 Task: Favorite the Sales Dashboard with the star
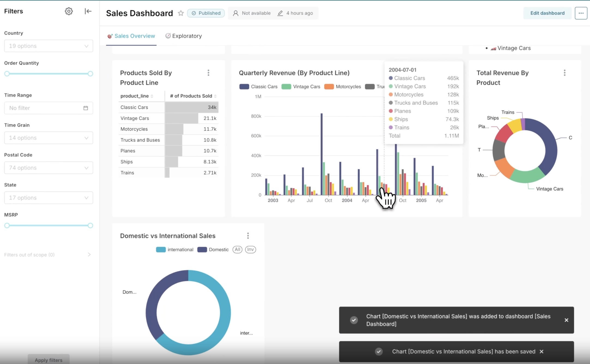[x=181, y=13]
